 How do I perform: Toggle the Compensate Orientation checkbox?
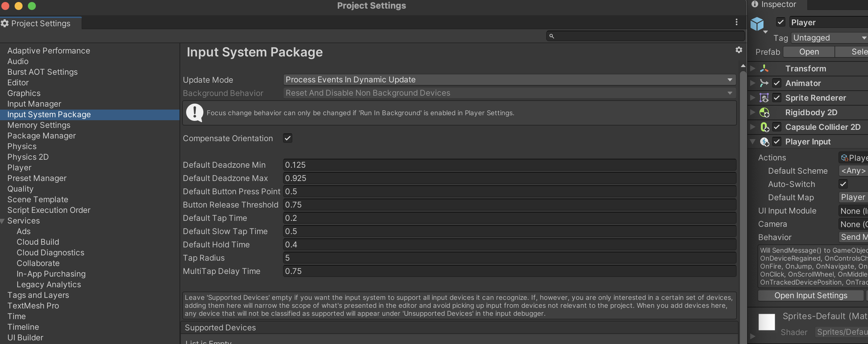(287, 138)
